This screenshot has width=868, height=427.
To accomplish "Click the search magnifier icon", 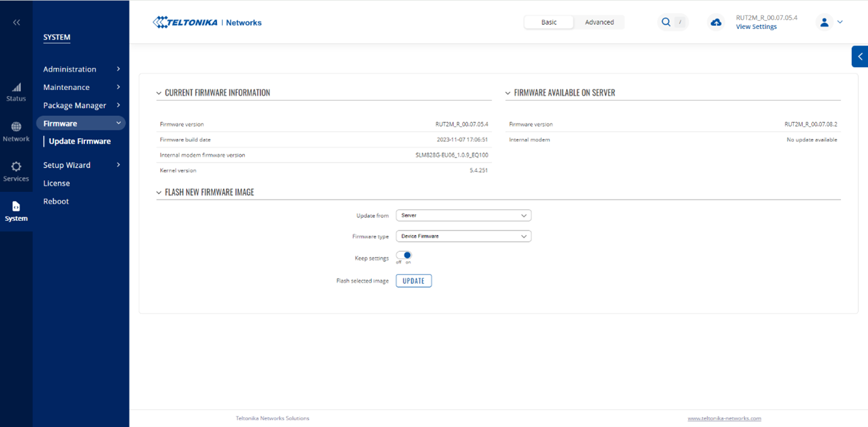I will (x=666, y=23).
